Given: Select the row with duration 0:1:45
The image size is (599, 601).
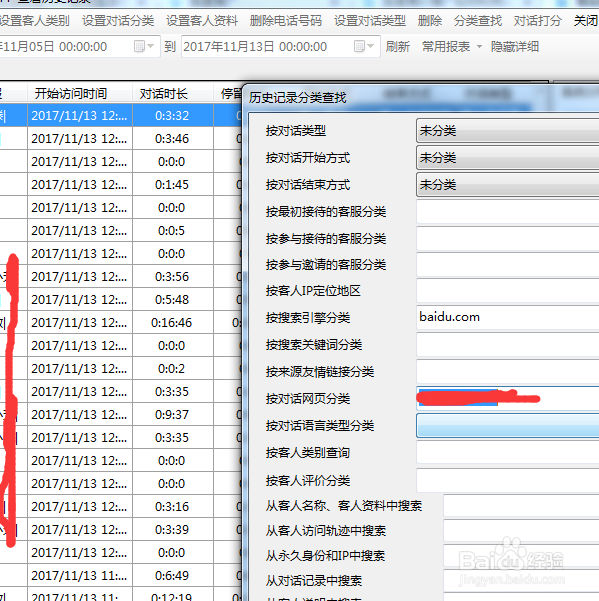Looking at the screenshot, I should [x=121, y=184].
